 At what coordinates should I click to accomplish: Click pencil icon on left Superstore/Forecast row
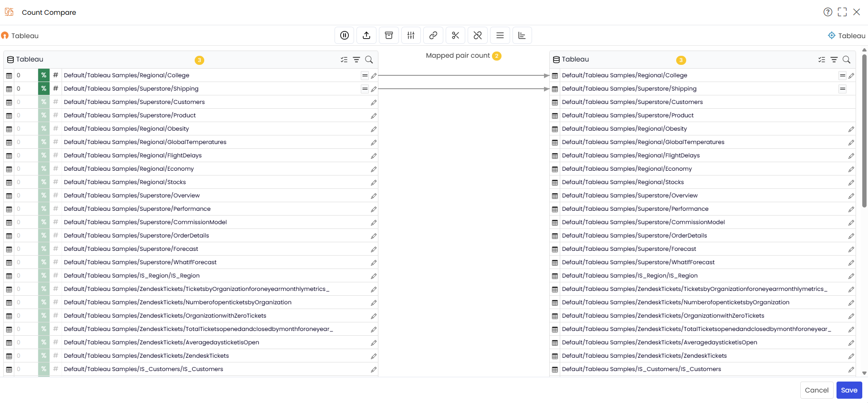click(x=374, y=249)
